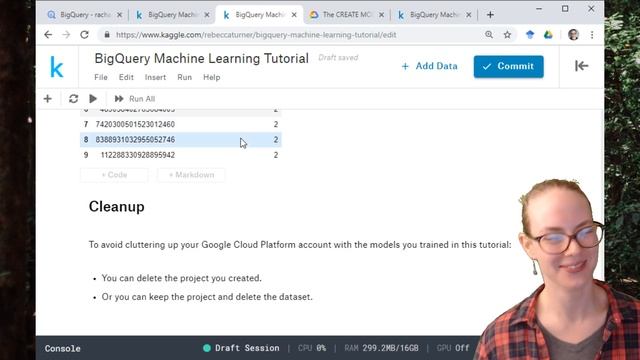
Task: Select table row 9 value 112288330928895942
Action: click(x=138, y=155)
